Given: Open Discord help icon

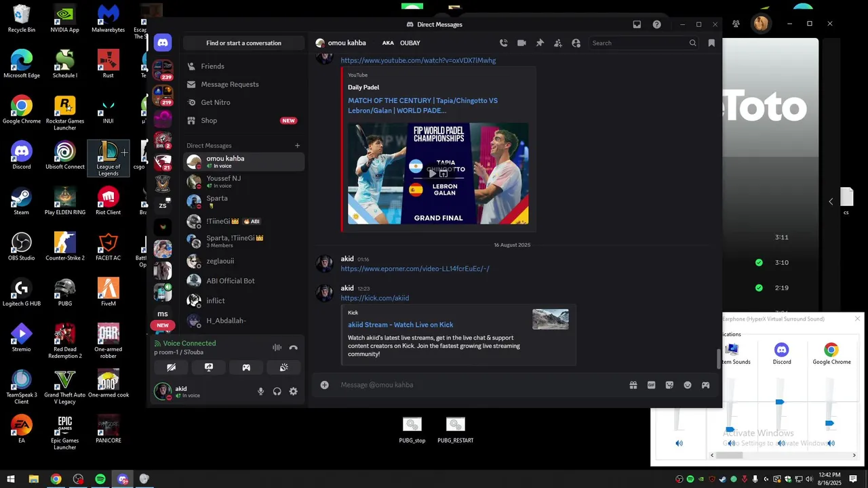Looking at the screenshot, I should click(656, 24).
